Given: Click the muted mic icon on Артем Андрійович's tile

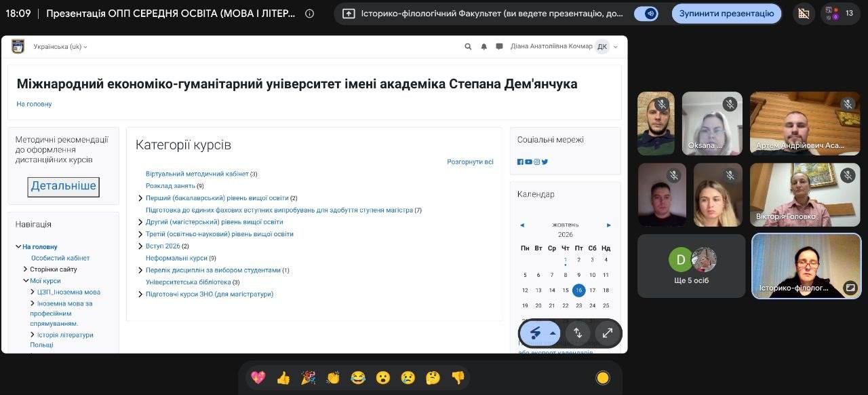Looking at the screenshot, I should point(848,104).
